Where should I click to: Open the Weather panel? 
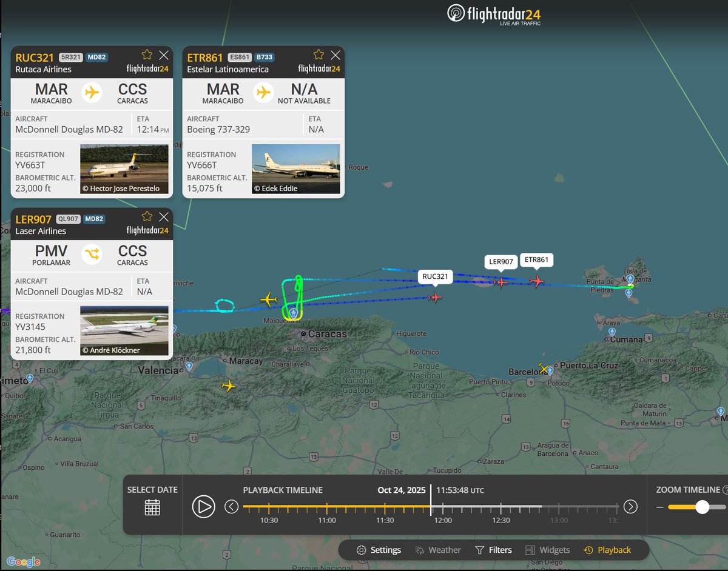coord(438,550)
